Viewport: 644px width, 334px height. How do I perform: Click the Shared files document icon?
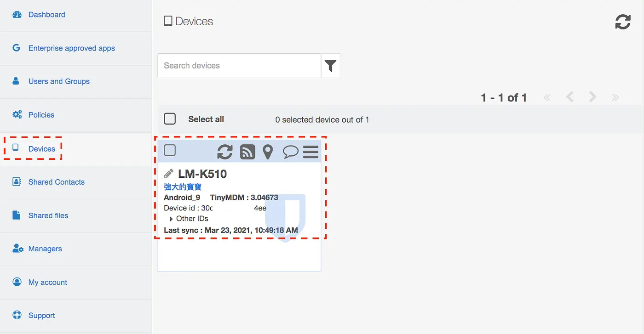pyautogui.click(x=17, y=215)
